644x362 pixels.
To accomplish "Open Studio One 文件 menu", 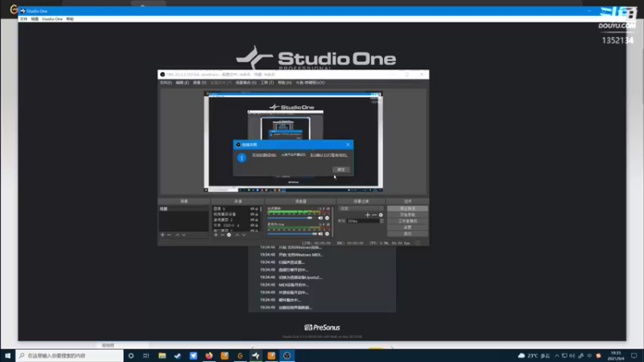I will pos(23,19).
